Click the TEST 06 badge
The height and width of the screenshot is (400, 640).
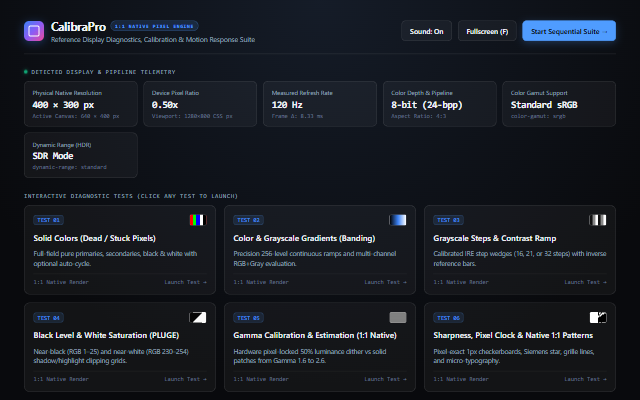(449, 318)
